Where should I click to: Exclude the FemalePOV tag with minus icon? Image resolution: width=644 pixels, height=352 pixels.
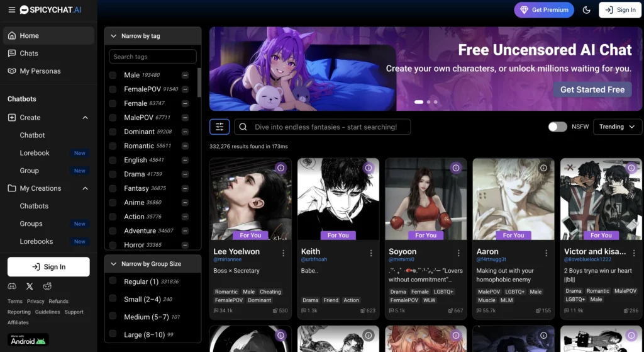[x=186, y=89]
